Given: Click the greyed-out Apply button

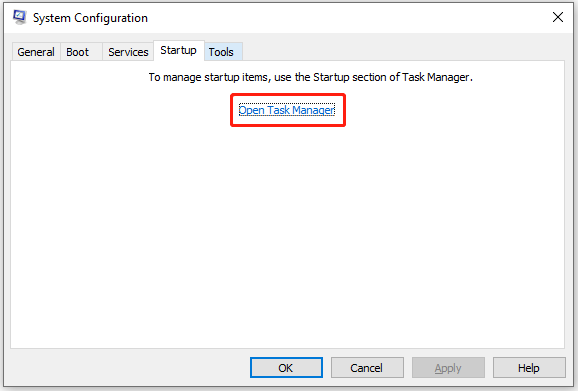Looking at the screenshot, I should pyautogui.click(x=448, y=367).
